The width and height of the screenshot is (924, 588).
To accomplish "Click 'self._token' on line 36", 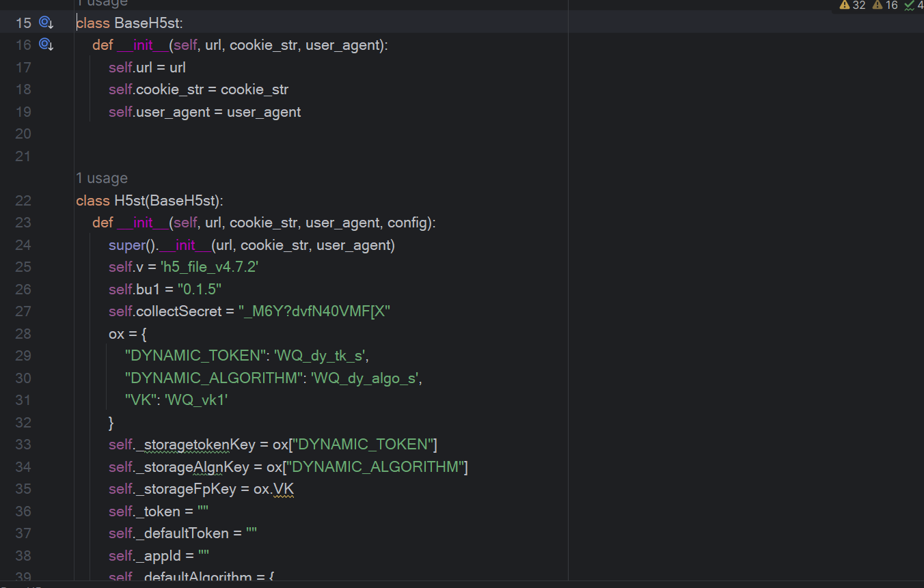I will point(145,512).
